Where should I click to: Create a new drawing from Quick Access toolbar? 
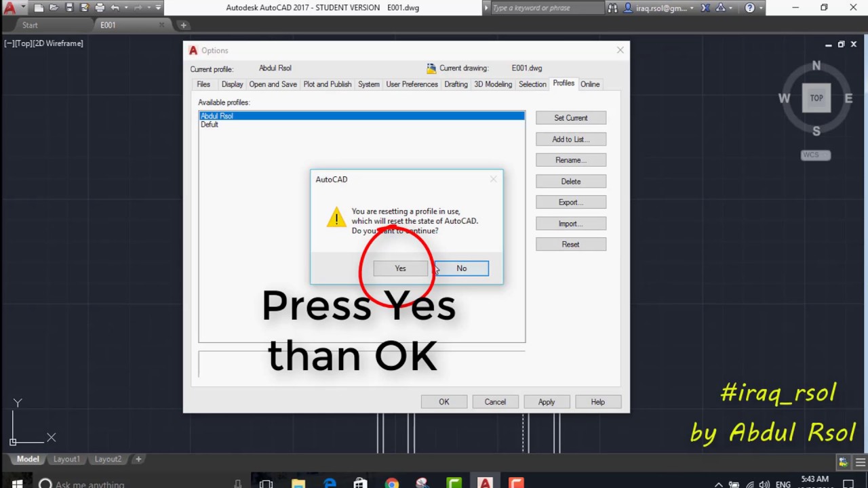coord(39,8)
